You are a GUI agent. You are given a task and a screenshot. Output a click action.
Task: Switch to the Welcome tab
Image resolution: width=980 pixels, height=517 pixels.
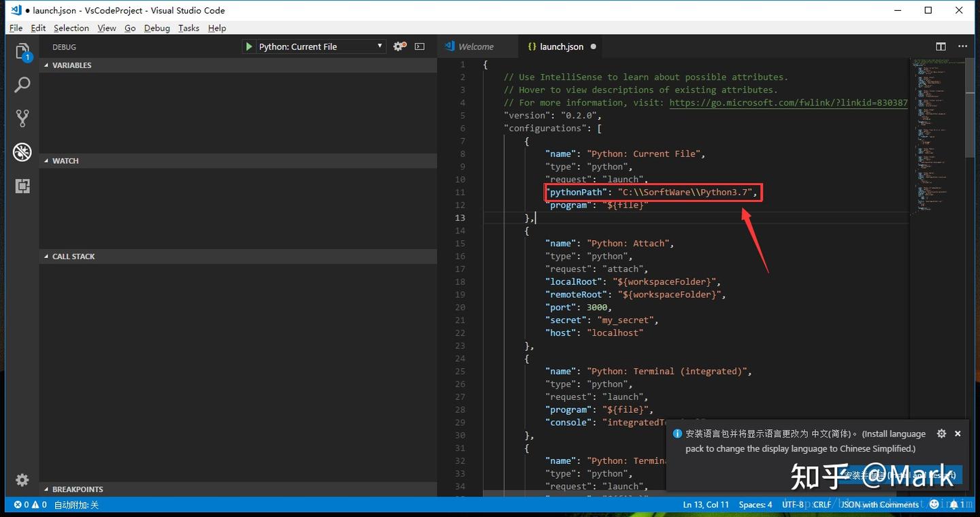tap(478, 46)
